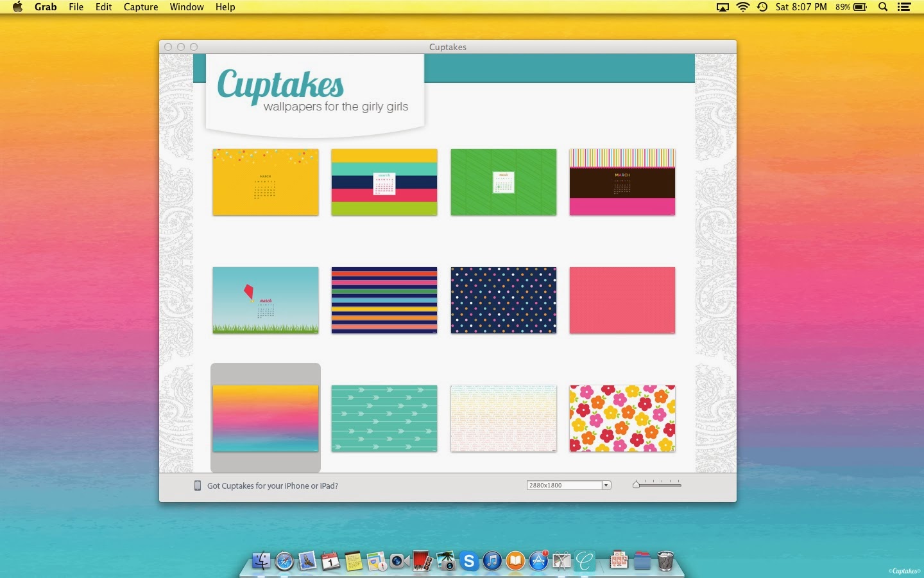Open Photo Booth in the Dock
The height and width of the screenshot is (578, 924).
click(422, 561)
